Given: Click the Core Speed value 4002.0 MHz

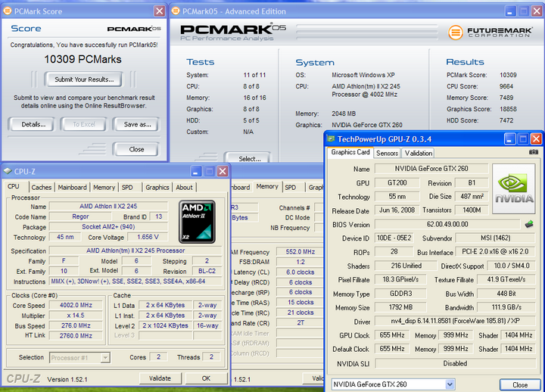Looking at the screenshot, I should 76,305.
